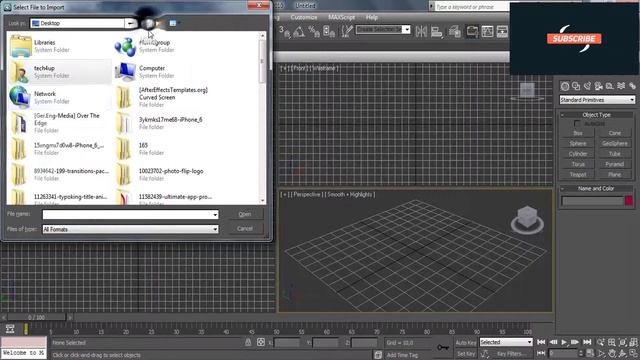Click the Zoom viewport navigation icon
Viewport: 640px width, 360px height.
(600, 342)
